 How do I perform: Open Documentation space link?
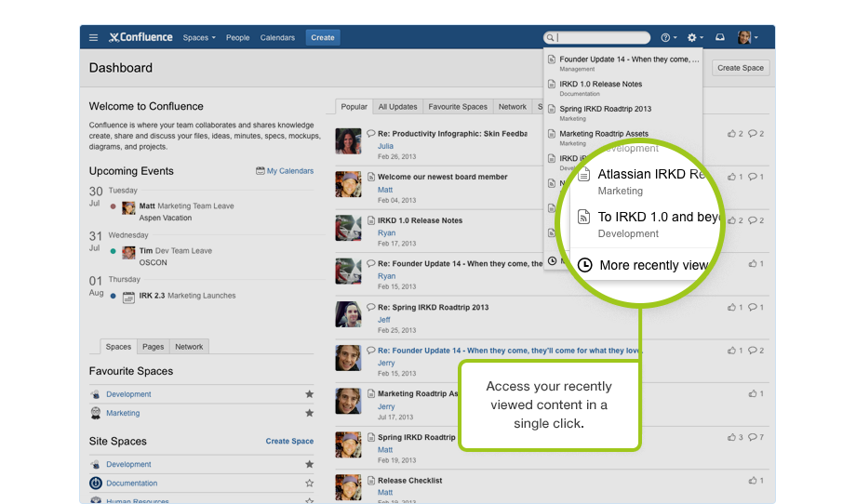(131, 484)
